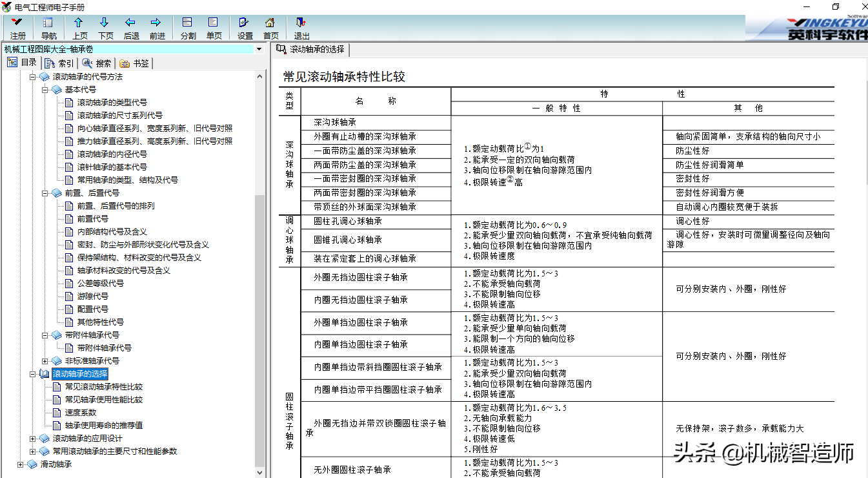Click the book icon beside 基本代号
868x478 pixels.
click(x=57, y=90)
